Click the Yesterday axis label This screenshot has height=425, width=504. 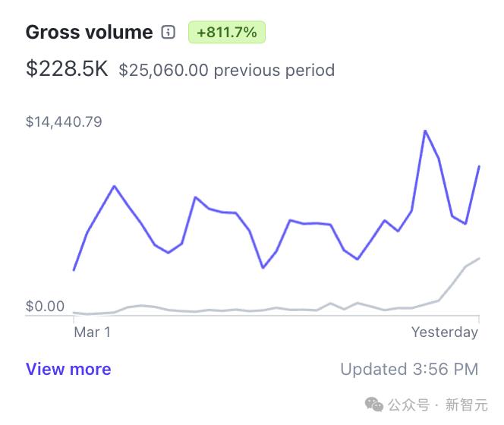point(445,332)
